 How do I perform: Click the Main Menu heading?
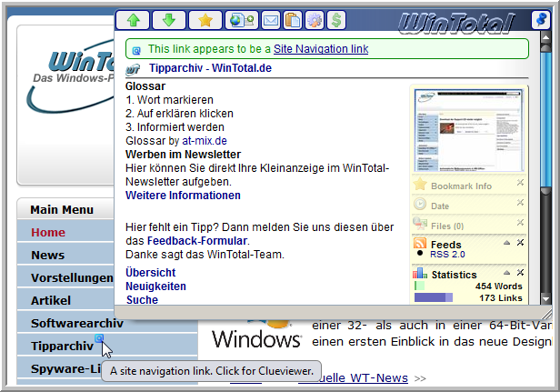click(62, 209)
